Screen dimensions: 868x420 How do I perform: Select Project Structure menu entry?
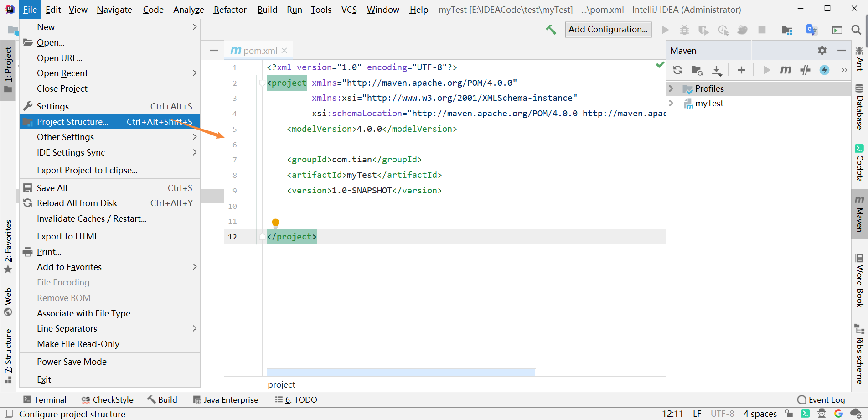[110, 122]
